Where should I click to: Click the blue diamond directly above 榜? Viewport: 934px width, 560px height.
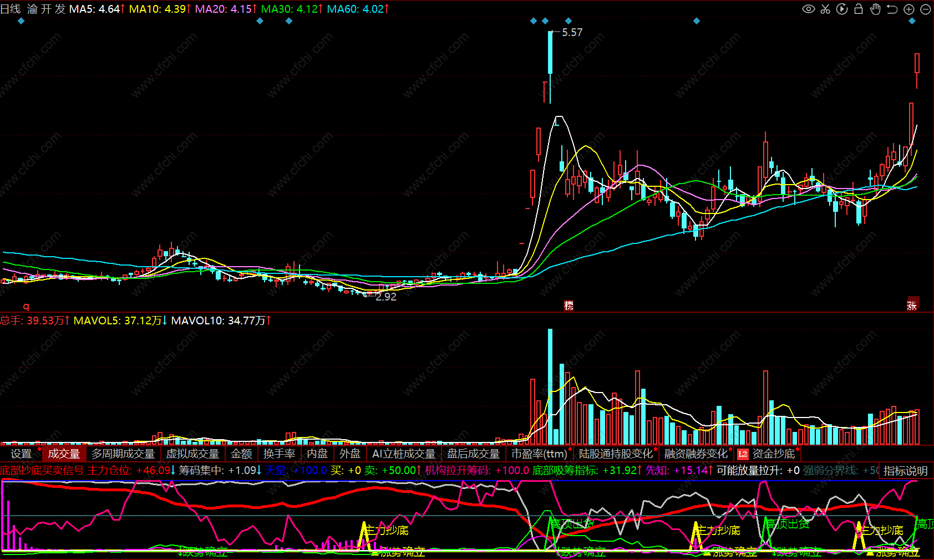coord(568,21)
